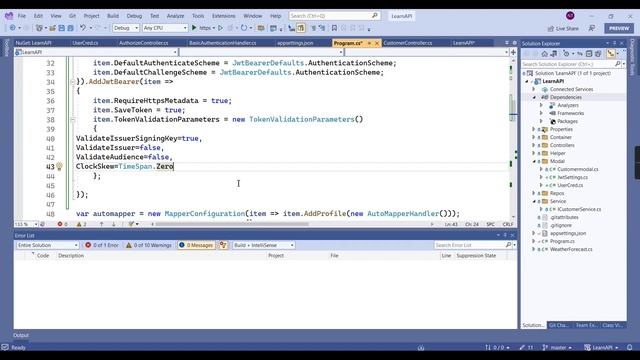
Task: Open the Entire Solution scope dropdown
Action: point(47,245)
